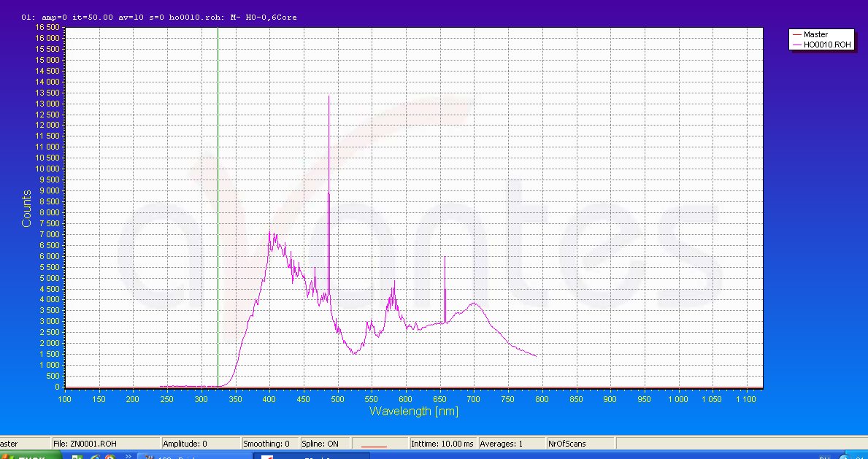868x459 pixels.
Task: Click the HO0010.ROH entry in the legend
Action: [821, 45]
